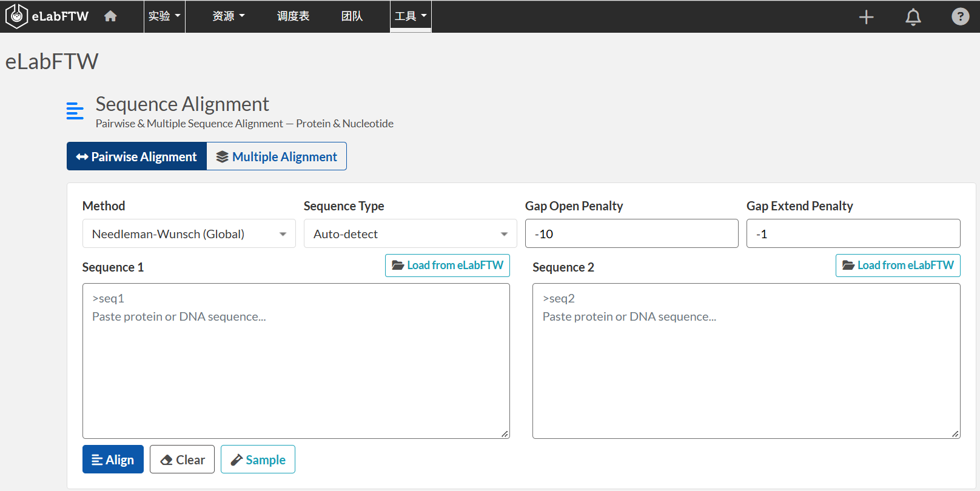Image resolution: width=980 pixels, height=491 pixels.
Task: Expand the Sequence Type Auto-detect dropdown
Action: [411, 233]
